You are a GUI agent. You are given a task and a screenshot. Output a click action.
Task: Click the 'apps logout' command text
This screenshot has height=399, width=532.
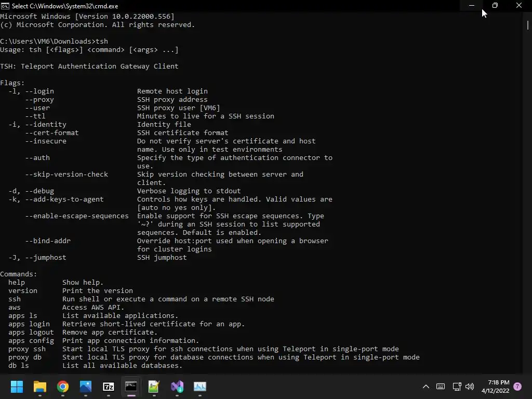[x=31, y=332]
